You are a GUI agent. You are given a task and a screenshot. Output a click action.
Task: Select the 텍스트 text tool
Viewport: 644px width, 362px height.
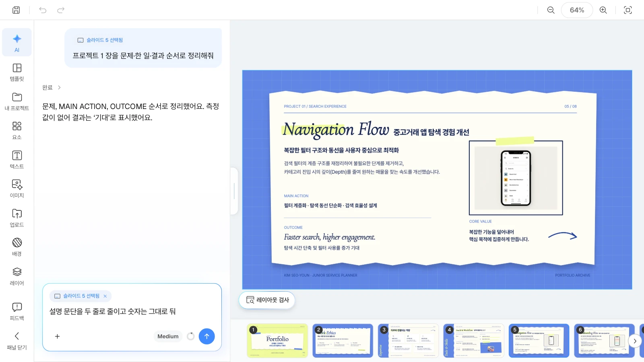[17, 160]
